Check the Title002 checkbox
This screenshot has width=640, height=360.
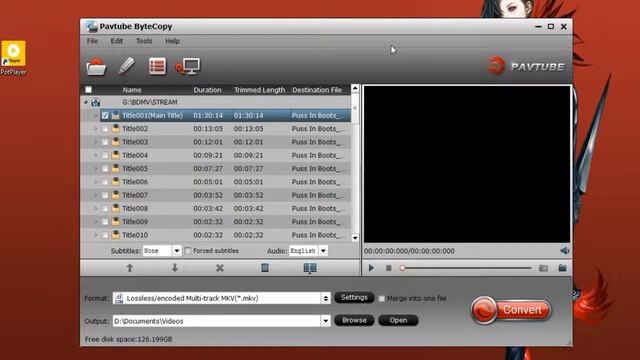[105, 129]
